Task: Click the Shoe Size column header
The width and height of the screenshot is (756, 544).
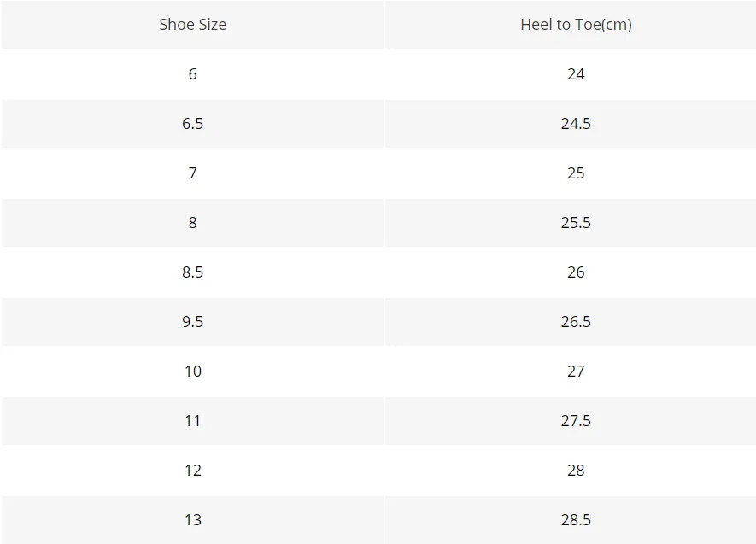Action: tap(193, 25)
